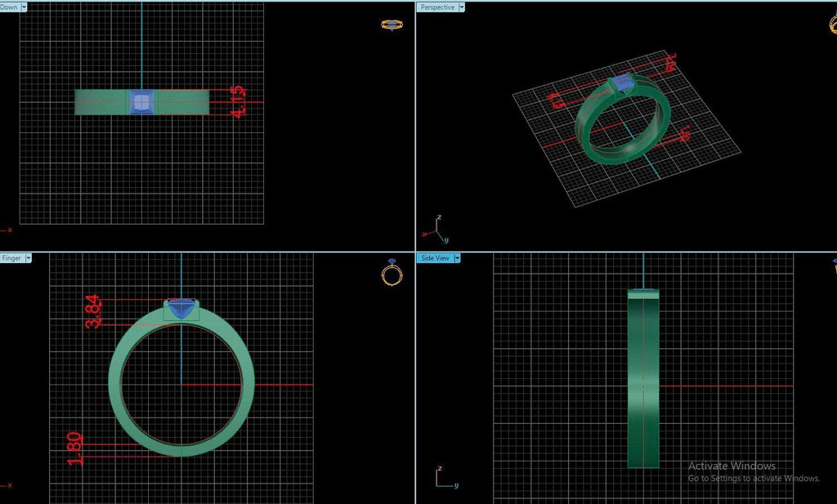Click the 3.84 dimension in Through Finger view
The width and height of the screenshot is (837, 504).
click(x=93, y=311)
